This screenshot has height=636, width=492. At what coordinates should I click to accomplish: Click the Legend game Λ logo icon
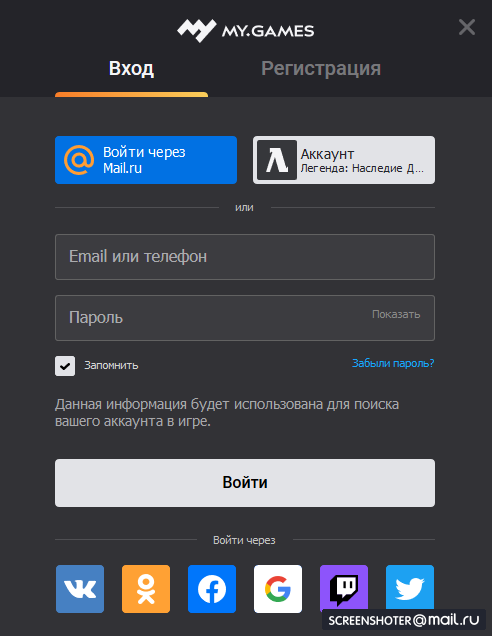pos(277,160)
